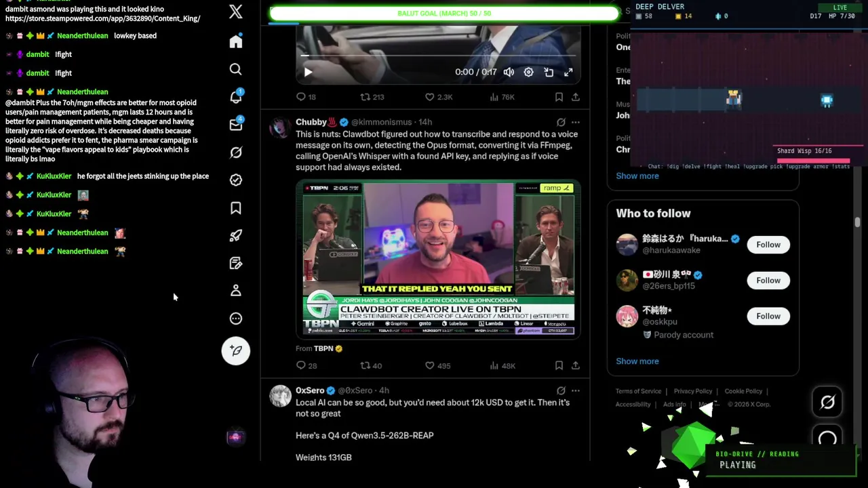Bookmark Chubby's Clawdbot post
Image resolution: width=868 pixels, height=488 pixels.
click(x=559, y=365)
